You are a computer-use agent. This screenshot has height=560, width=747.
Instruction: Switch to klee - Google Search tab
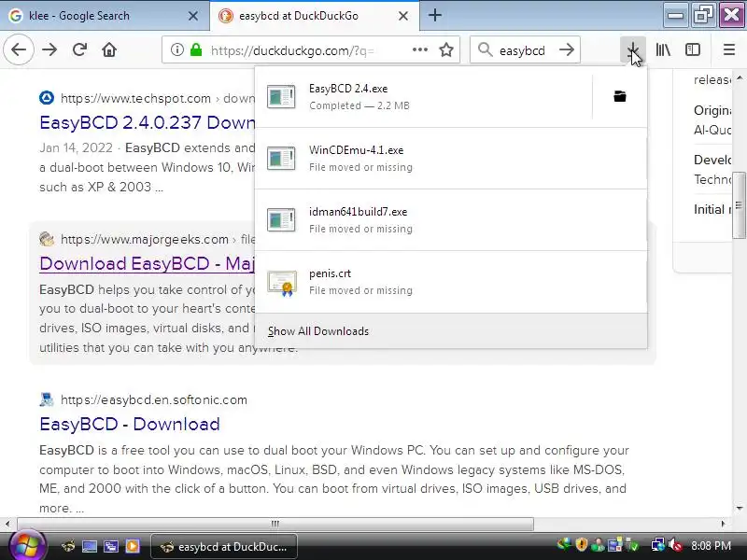[x=105, y=16]
